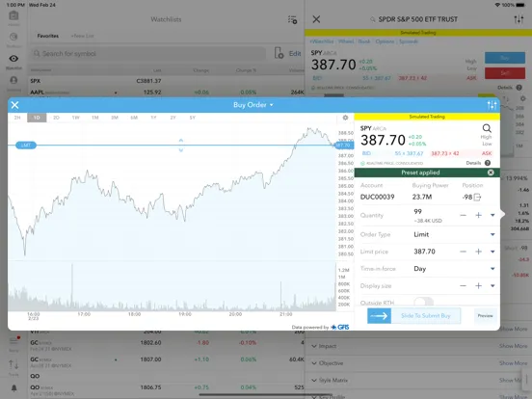
Task: Click the close position icon beside -98
Action: click(x=477, y=197)
